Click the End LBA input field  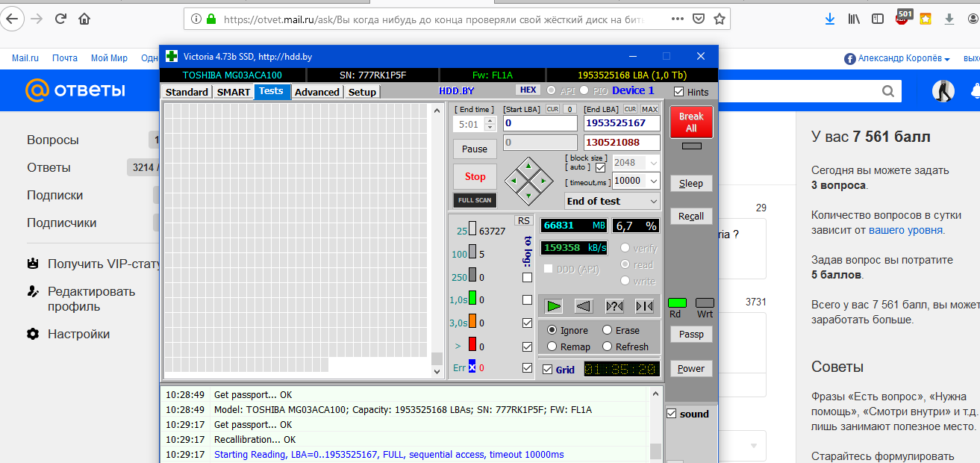pos(622,123)
